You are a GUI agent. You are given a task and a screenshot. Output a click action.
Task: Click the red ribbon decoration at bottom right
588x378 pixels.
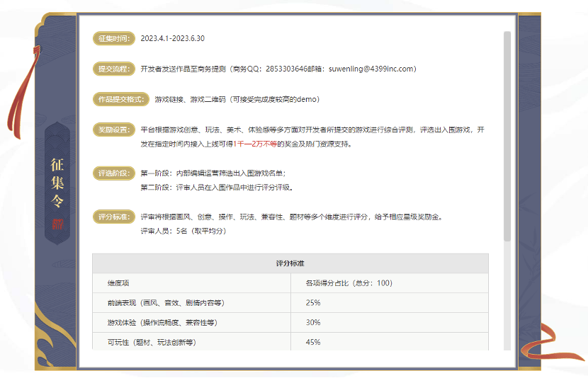(x=552, y=343)
